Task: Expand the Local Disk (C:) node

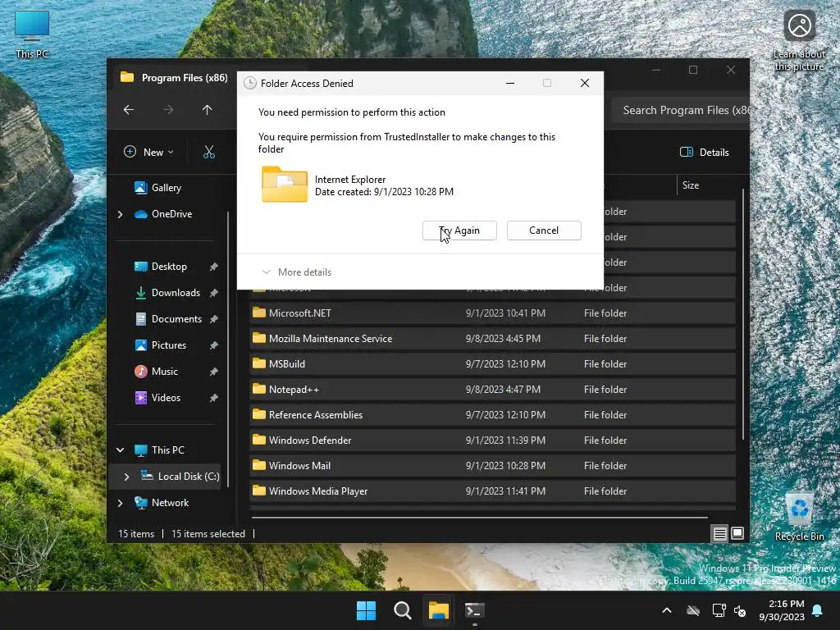Action: 126,477
